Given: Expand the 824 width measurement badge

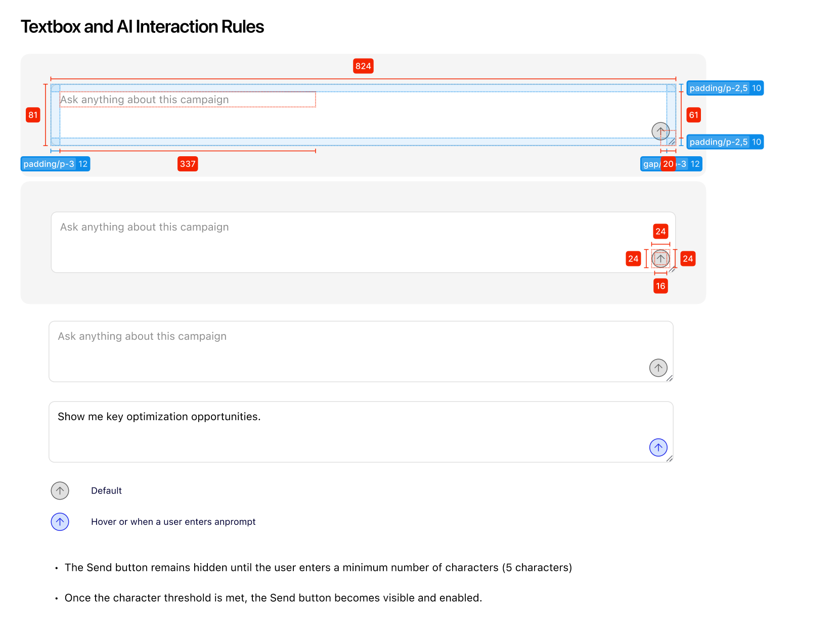Looking at the screenshot, I should click(x=363, y=66).
